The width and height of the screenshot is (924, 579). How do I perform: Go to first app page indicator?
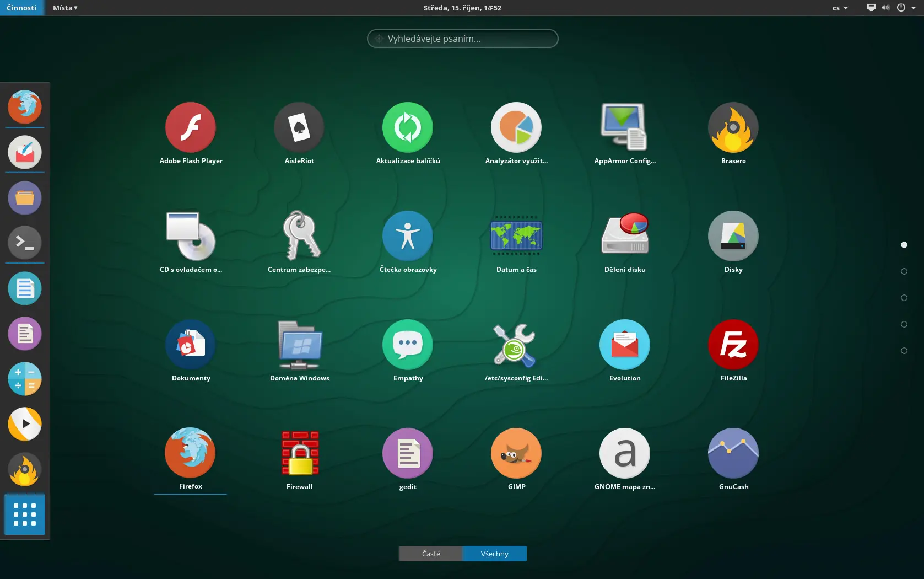(904, 245)
